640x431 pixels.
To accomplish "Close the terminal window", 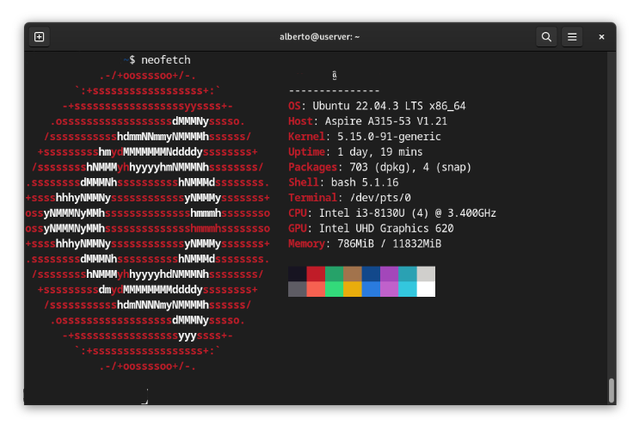I will coord(601,37).
